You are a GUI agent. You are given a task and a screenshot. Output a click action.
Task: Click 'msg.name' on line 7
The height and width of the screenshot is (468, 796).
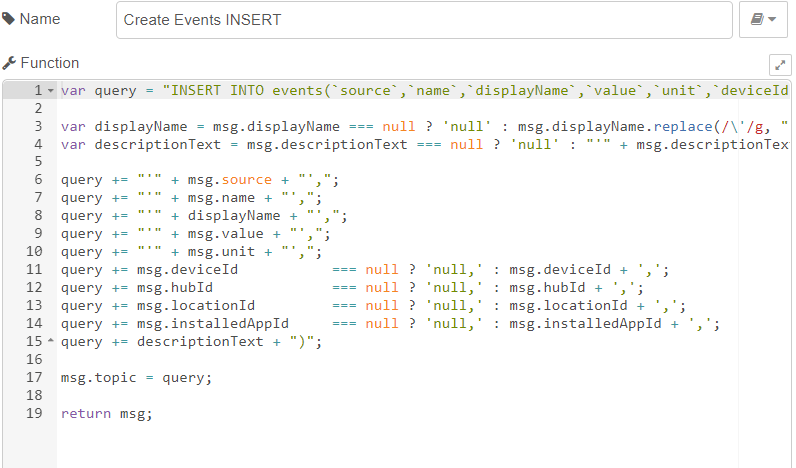click(221, 198)
